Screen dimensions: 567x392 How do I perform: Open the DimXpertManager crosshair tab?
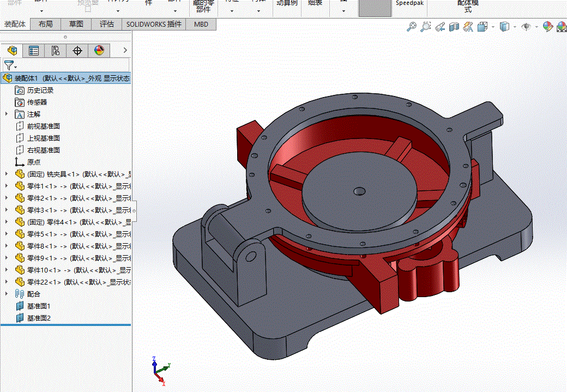77,51
